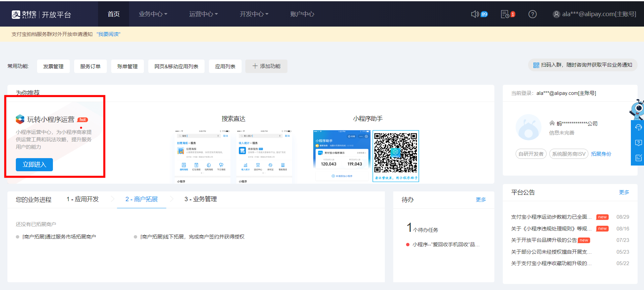Open announcement 关于《小程序违规处理规则》

[551, 229]
